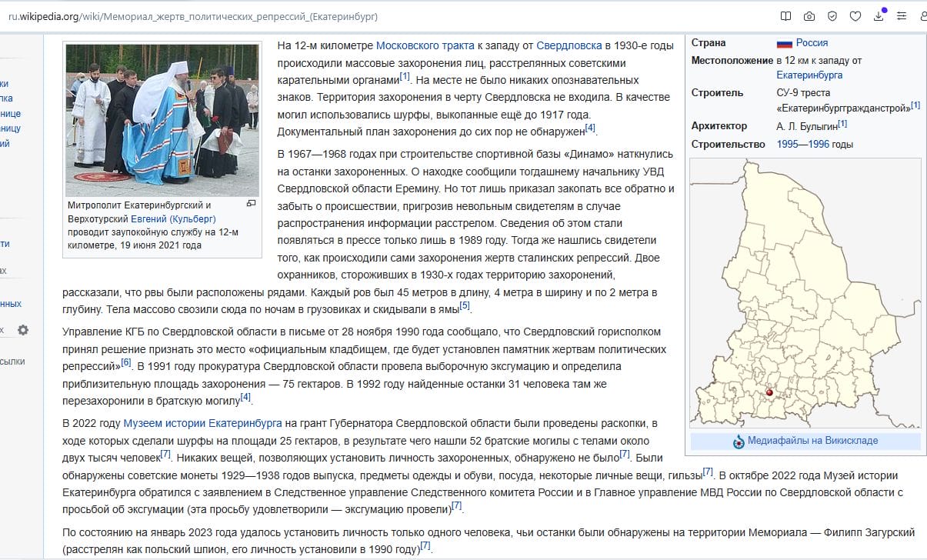Open the shield protection icon

click(832, 15)
